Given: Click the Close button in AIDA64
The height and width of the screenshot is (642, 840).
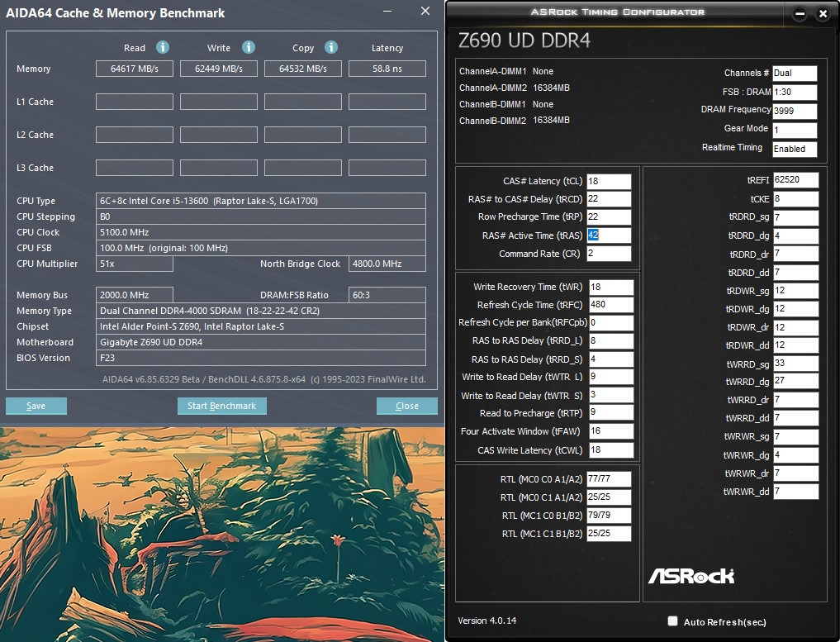Looking at the screenshot, I should click(407, 406).
